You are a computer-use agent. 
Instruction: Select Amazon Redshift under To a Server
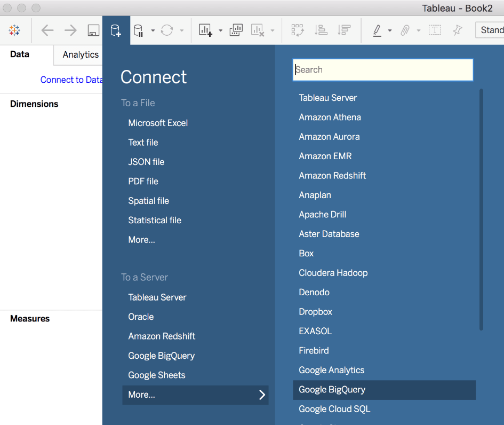click(x=162, y=336)
